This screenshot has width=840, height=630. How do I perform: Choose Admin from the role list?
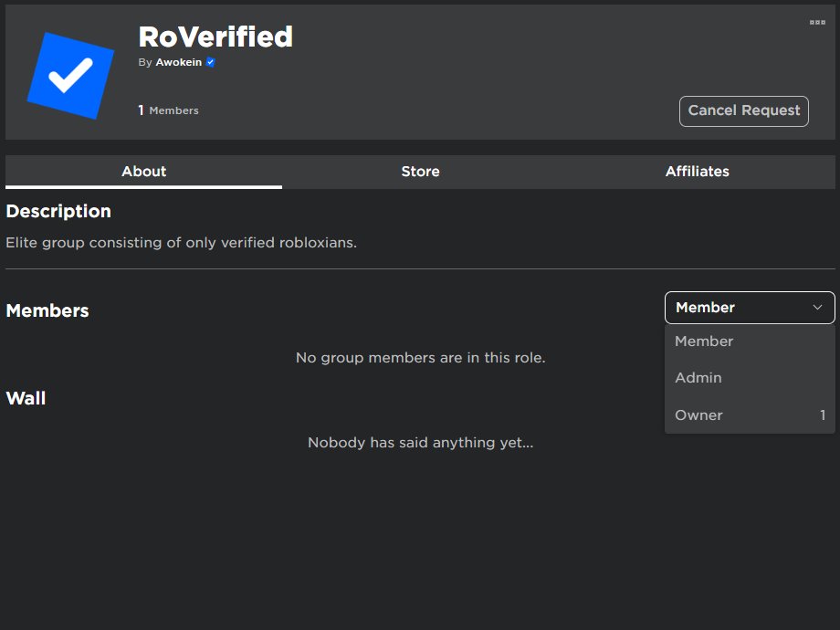point(750,378)
